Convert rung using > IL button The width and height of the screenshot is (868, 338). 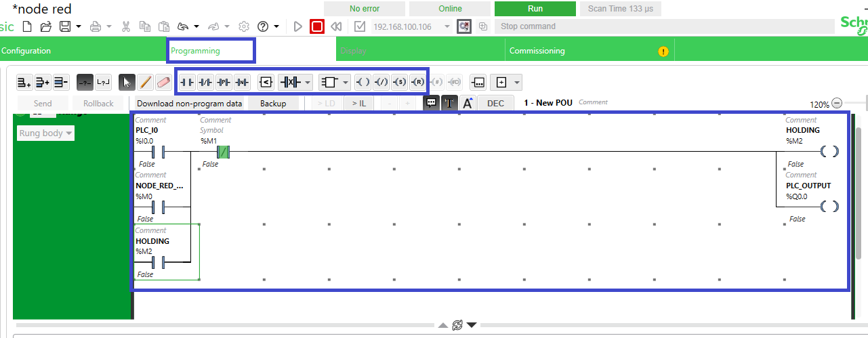(358, 104)
